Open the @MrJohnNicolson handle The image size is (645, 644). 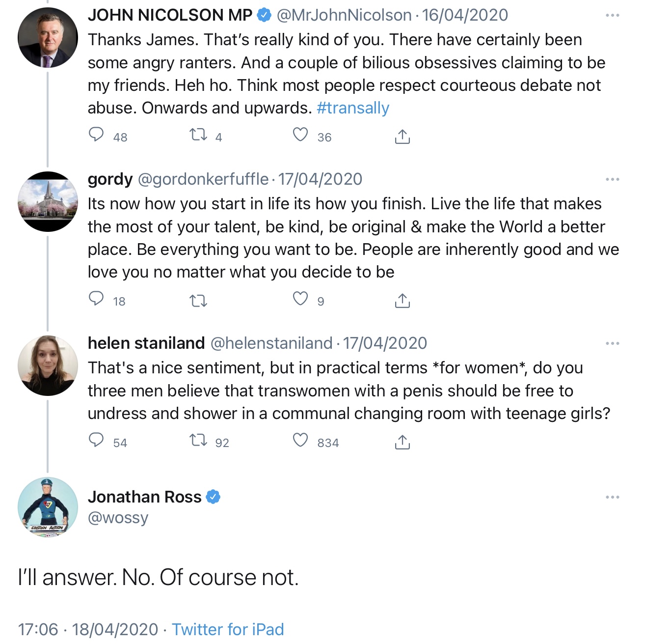point(344,15)
